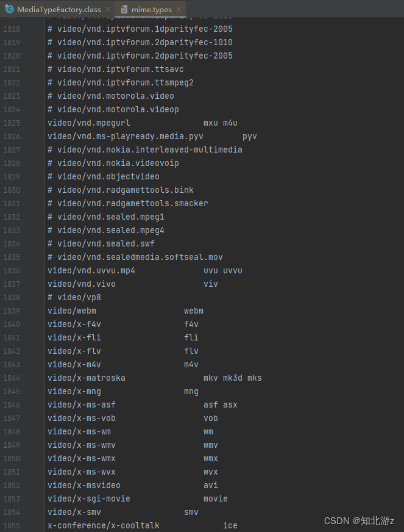Close the MediaTypeFactory.class tab
This screenshot has height=532, width=404.
point(108,9)
